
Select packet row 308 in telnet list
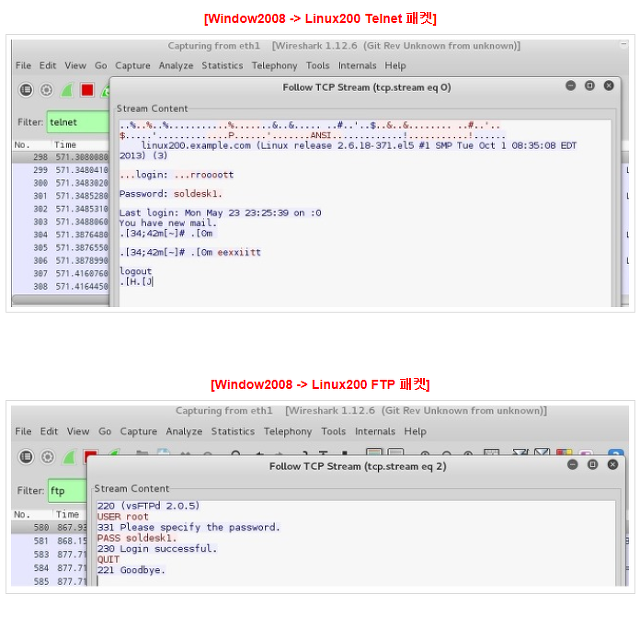pos(61,286)
